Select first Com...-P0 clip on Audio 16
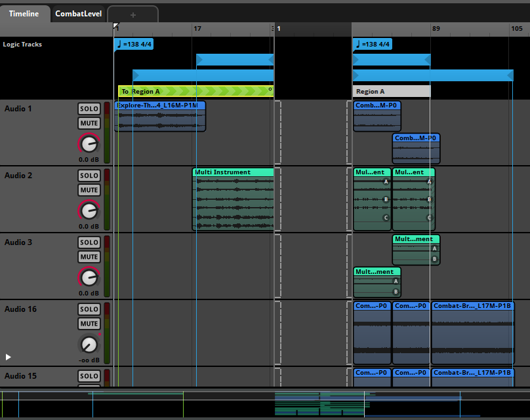 [372, 333]
